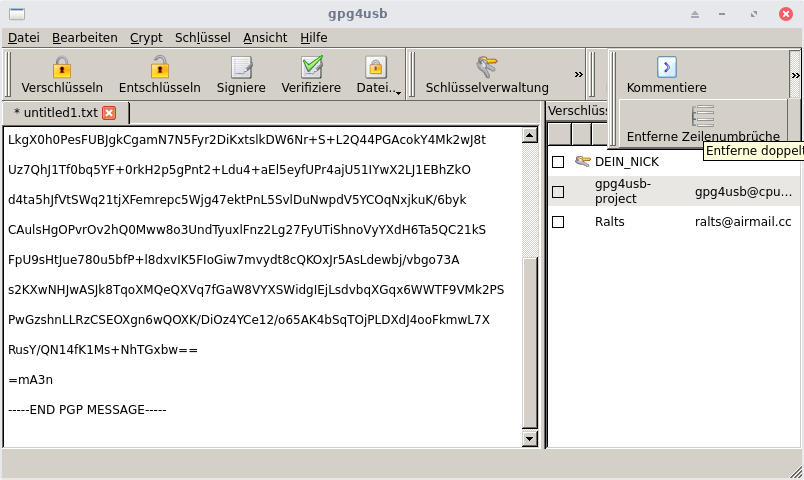Screen dimensions: 804x480
Task: Maximize the gpg4usb window
Action: pos(754,14)
